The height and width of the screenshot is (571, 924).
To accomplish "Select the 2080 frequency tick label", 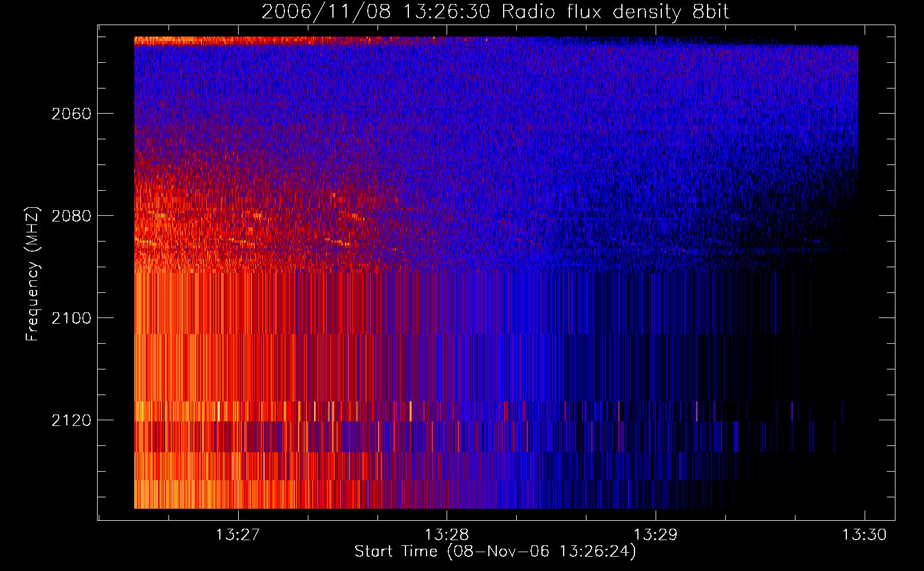I will pos(71,216).
